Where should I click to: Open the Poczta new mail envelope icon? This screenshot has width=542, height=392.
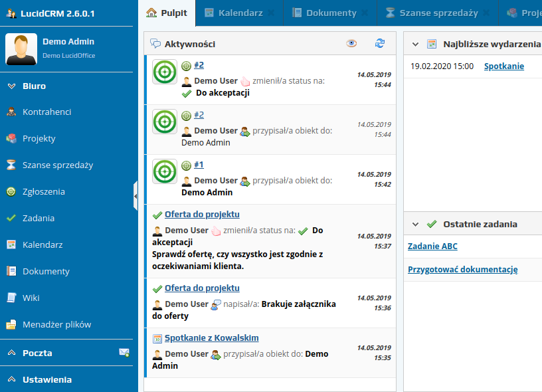(x=124, y=353)
